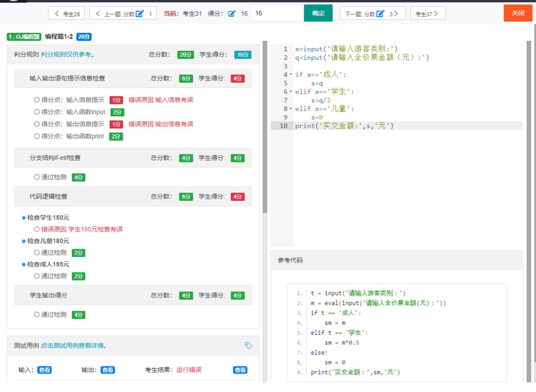Click the 查看 badge next to 输出
Image resolution: width=536 pixels, height=392 pixels.
[107, 370]
